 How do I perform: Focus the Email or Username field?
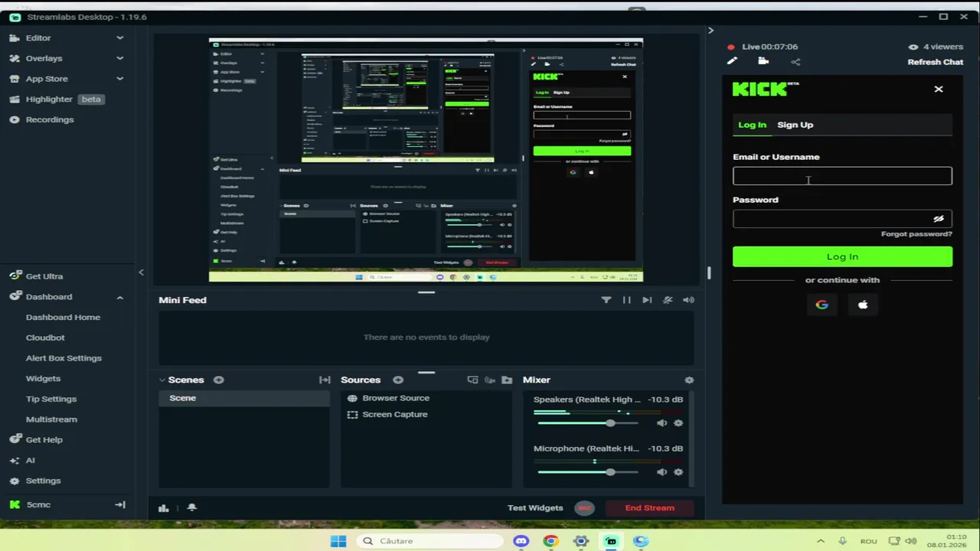coord(842,176)
